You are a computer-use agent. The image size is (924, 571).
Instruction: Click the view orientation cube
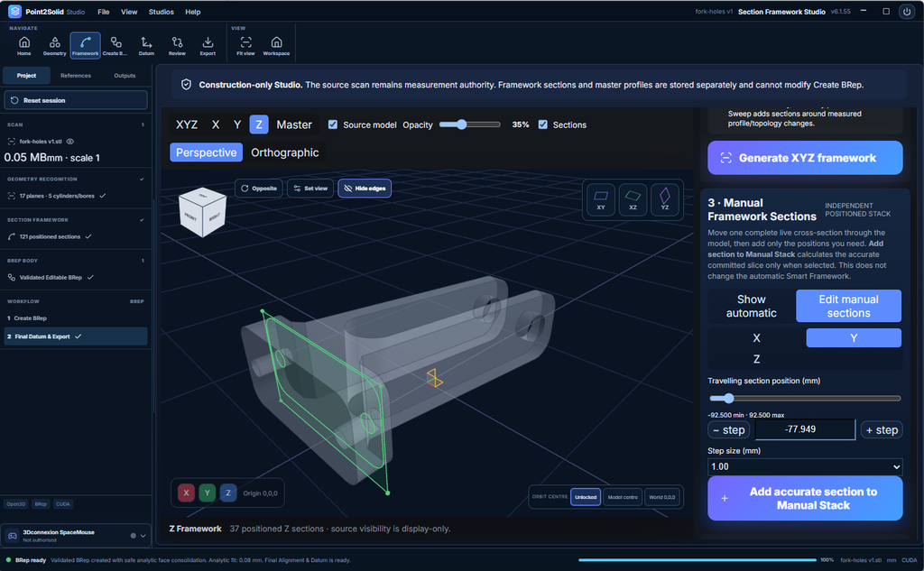point(203,213)
